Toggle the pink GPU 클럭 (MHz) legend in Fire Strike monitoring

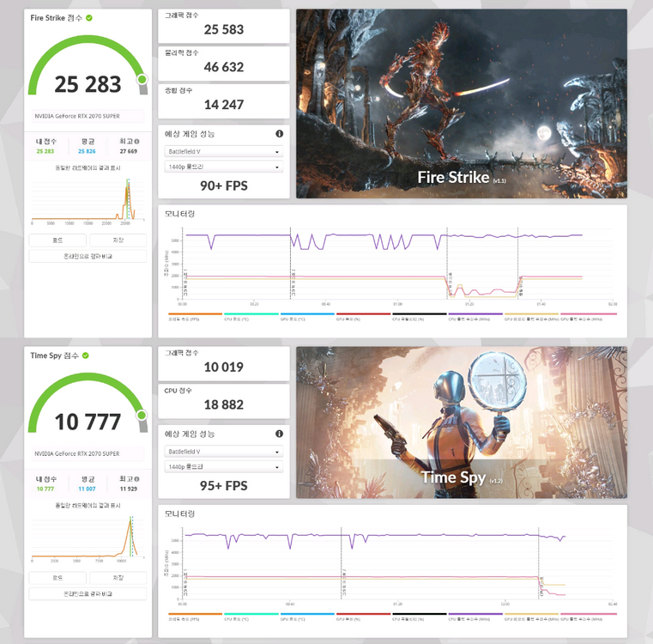tap(589, 316)
